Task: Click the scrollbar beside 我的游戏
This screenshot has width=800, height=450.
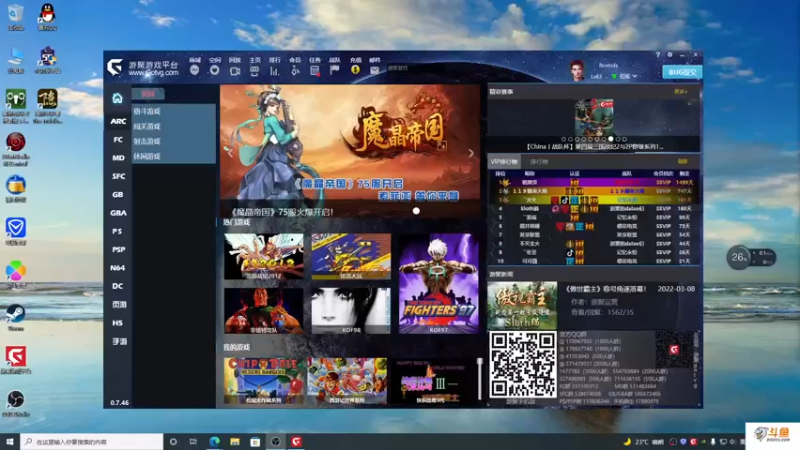Action: click(x=480, y=379)
